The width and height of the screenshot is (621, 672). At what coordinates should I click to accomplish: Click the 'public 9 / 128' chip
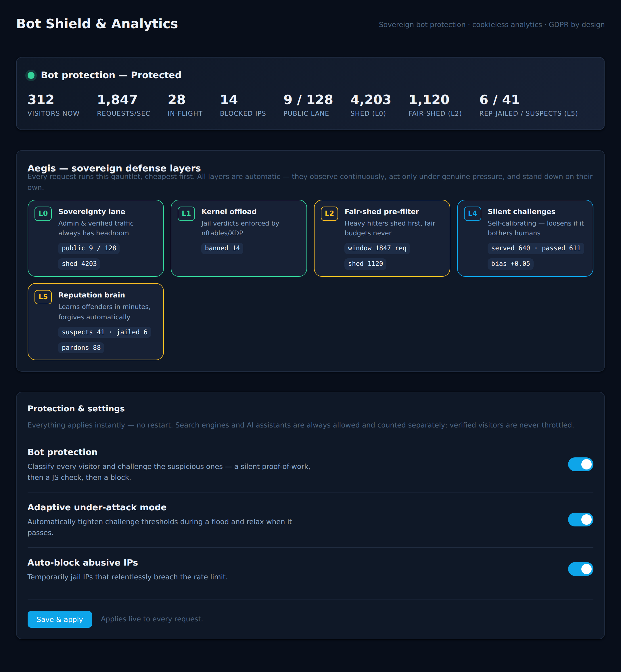89,248
